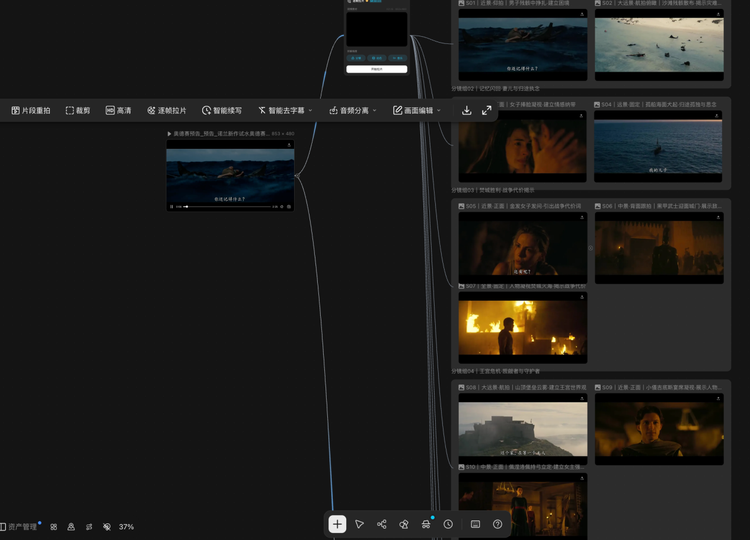Click the S01 shot title text
750x540 pixels.
pyautogui.click(x=518, y=3)
